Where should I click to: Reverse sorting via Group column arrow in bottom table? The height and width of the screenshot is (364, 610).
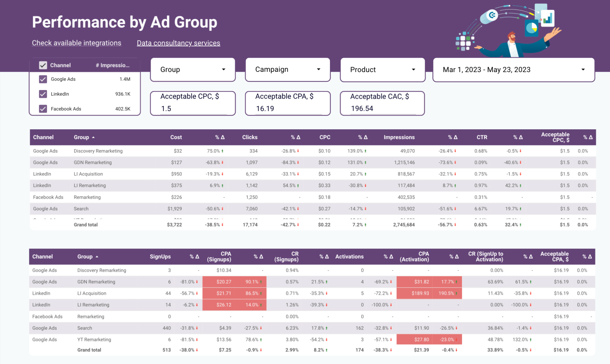pyautogui.click(x=97, y=256)
